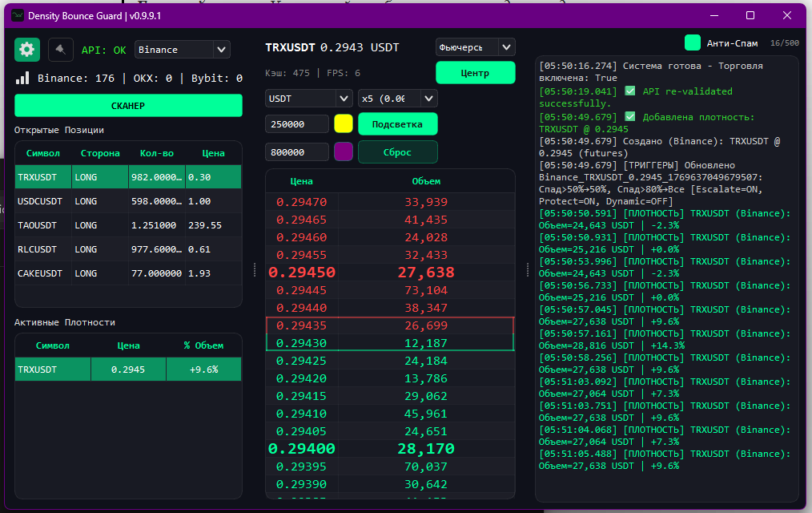
Task: Click the signal bars icon beside Binance count
Action: (23, 78)
